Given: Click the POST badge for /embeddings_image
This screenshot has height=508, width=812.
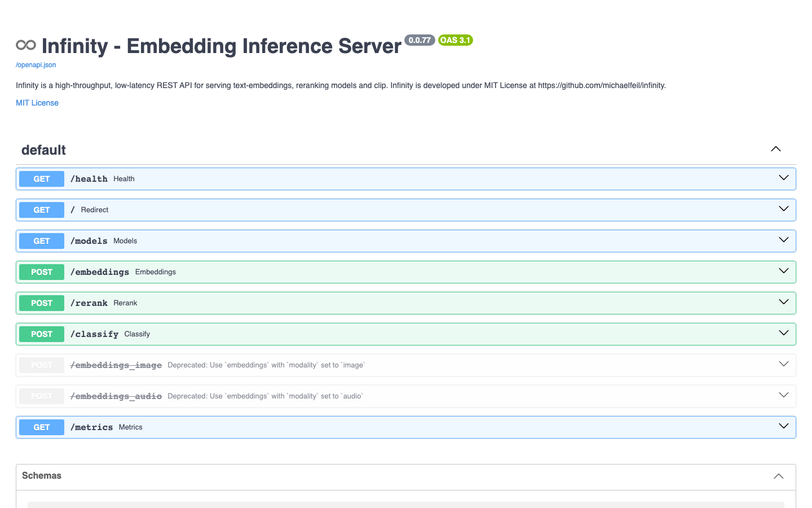Looking at the screenshot, I should pyautogui.click(x=42, y=365).
